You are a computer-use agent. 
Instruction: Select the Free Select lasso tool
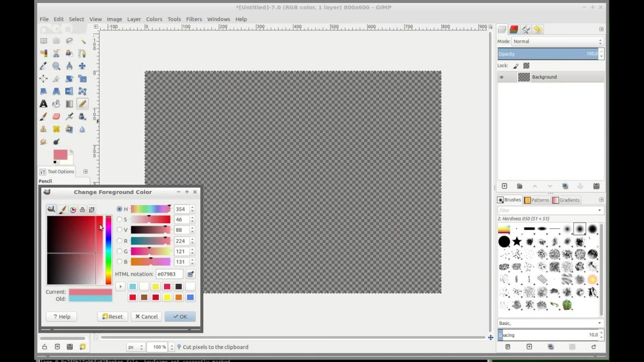point(69,41)
